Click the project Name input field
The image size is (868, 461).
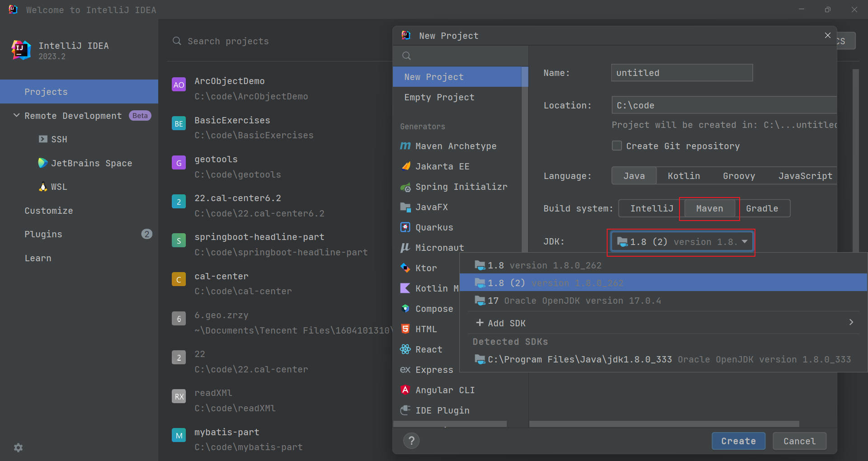tap(682, 73)
